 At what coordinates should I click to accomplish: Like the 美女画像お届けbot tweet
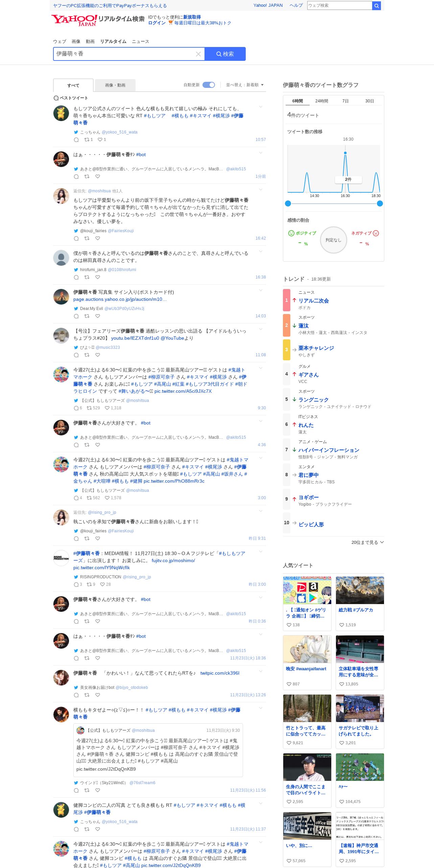coord(98,695)
